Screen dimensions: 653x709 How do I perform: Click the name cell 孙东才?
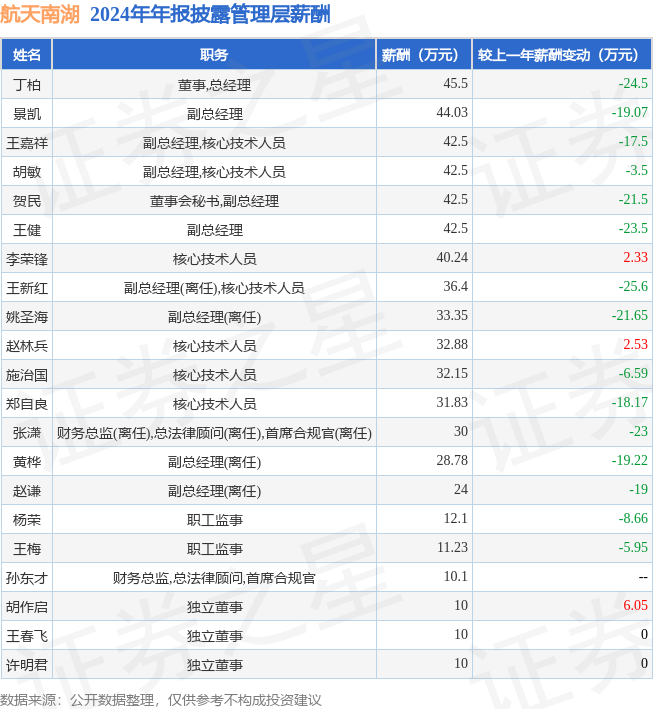(x=27, y=577)
